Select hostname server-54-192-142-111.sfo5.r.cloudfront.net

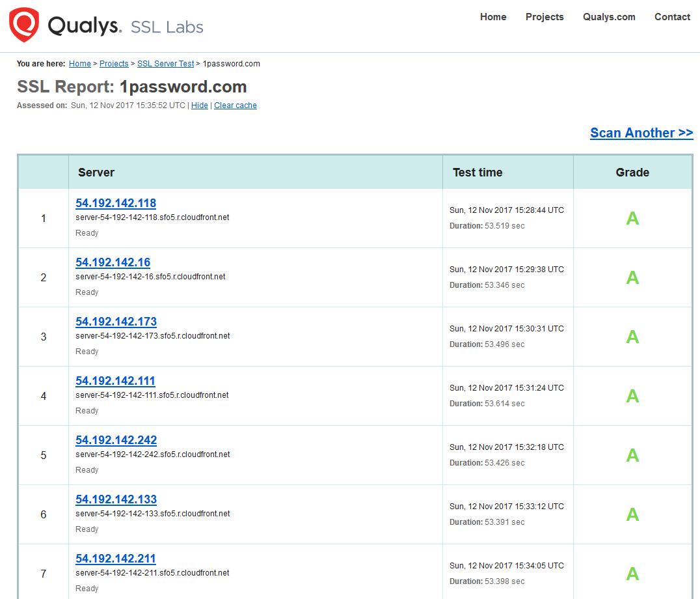(152, 395)
